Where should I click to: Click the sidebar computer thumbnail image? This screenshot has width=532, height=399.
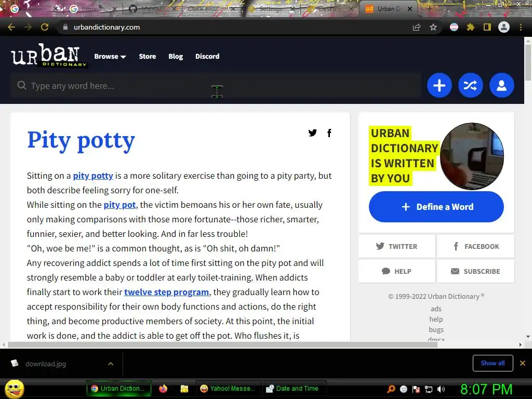pyautogui.click(x=472, y=156)
